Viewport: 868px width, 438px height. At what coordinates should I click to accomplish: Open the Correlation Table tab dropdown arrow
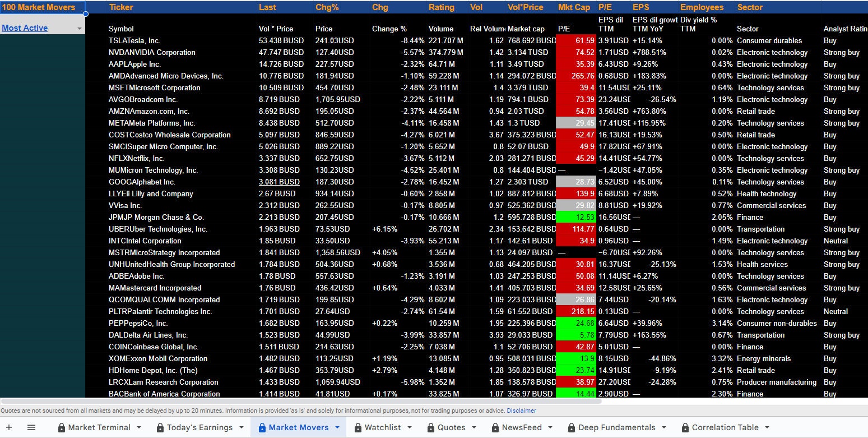click(768, 427)
